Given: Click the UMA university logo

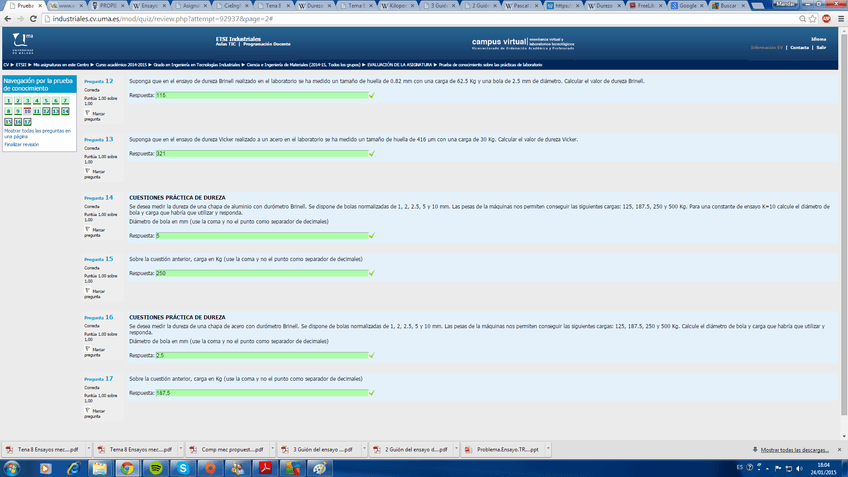Looking at the screenshot, I should (x=23, y=43).
